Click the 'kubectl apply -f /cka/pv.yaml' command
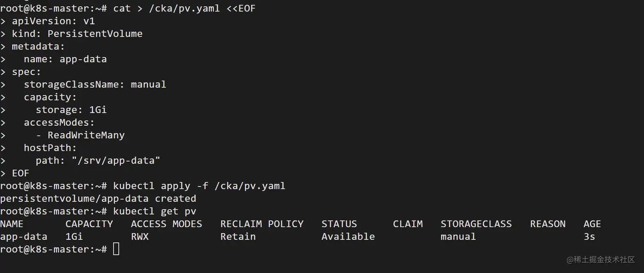Screen dimensions: 644x273 click(x=199, y=186)
